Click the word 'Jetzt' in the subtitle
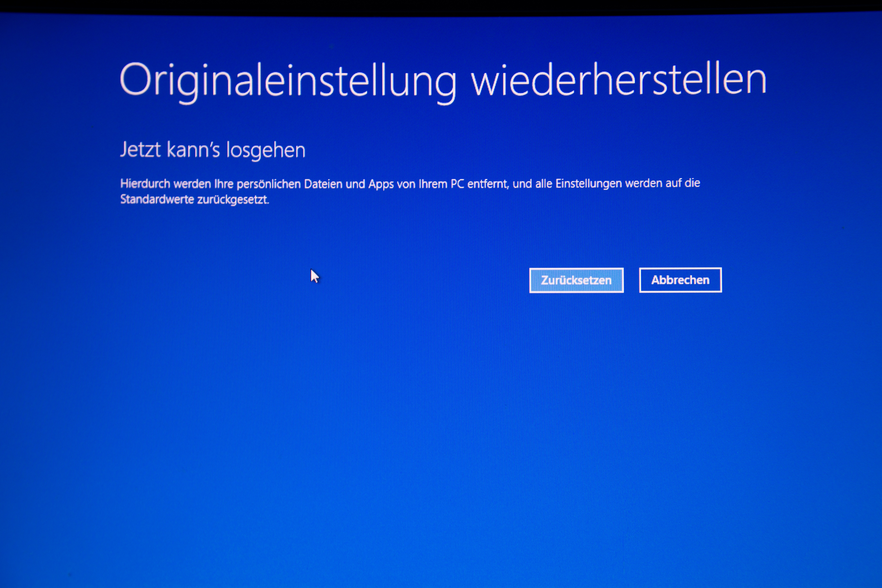This screenshot has width=882, height=588. click(x=141, y=150)
